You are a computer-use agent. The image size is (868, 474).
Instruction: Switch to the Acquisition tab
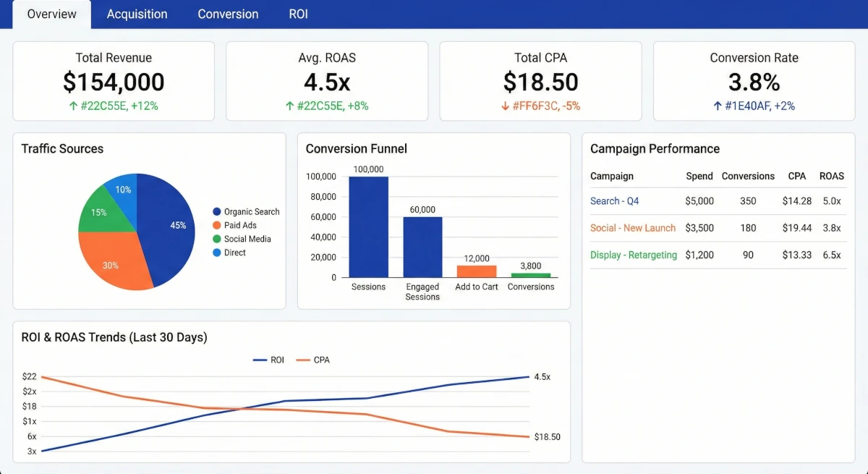click(x=137, y=14)
